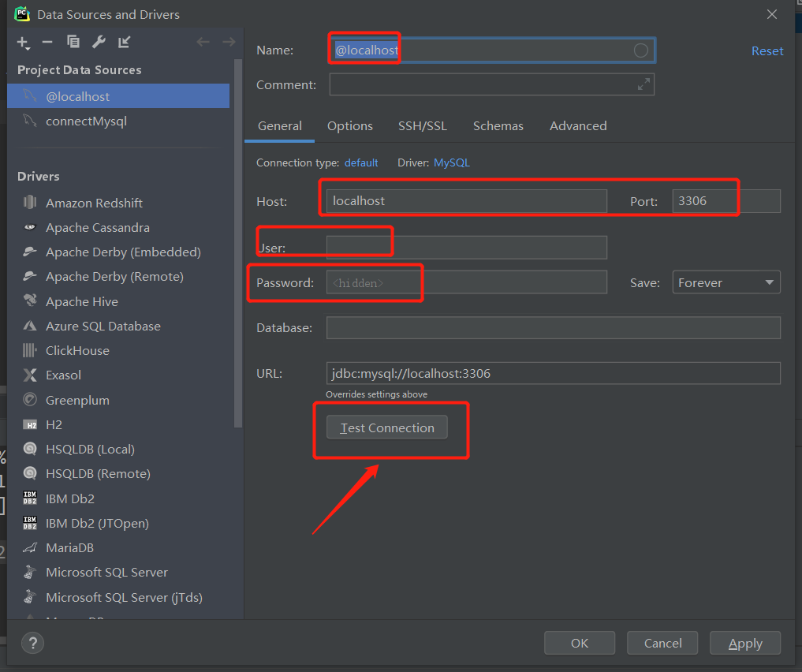Click the Forward navigation arrow
The height and width of the screenshot is (672, 802).
coord(229,42)
